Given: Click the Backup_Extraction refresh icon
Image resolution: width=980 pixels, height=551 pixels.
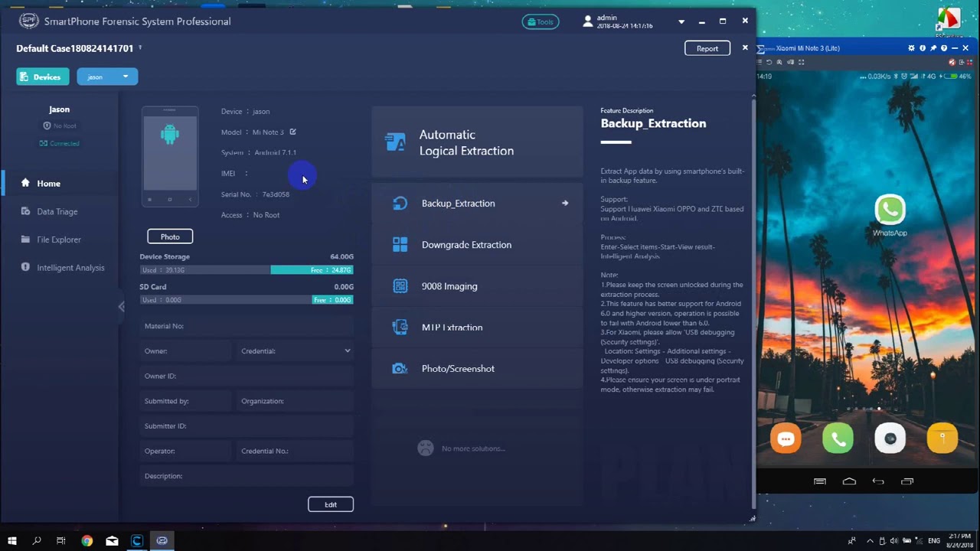Looking at the screenshot, I should [x=400, y=204].
